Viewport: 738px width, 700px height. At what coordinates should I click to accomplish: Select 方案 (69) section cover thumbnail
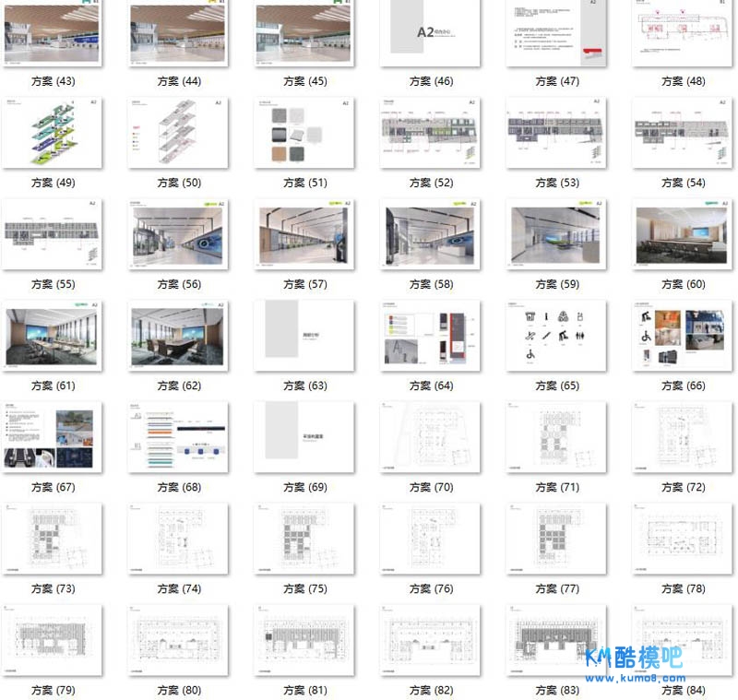[x=304, y=438]
